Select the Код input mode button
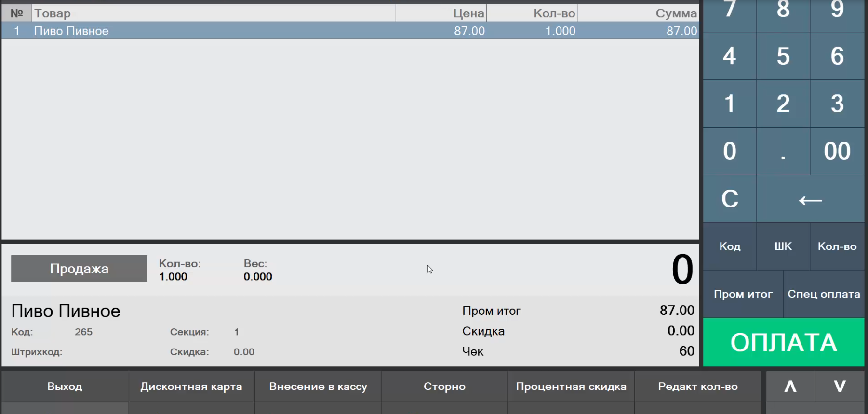The height and width of the screenshot is (414, 868). (730, 246)
